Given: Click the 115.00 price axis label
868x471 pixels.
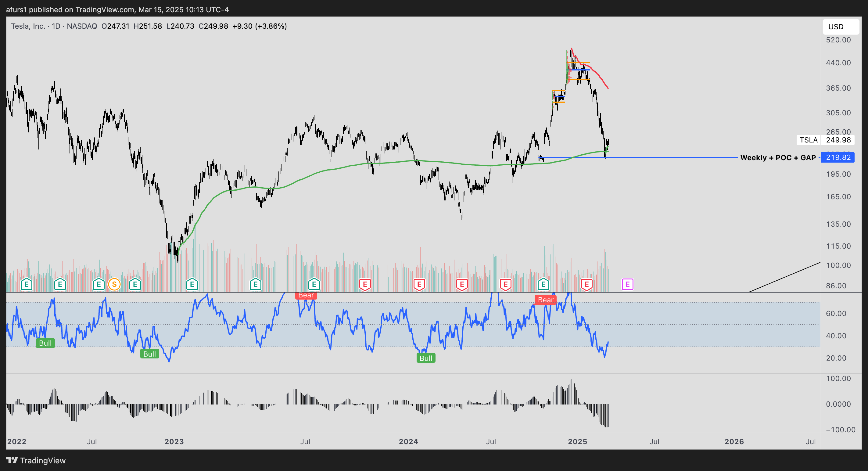Looking at the screenshot, I should [x=838, y=246].
